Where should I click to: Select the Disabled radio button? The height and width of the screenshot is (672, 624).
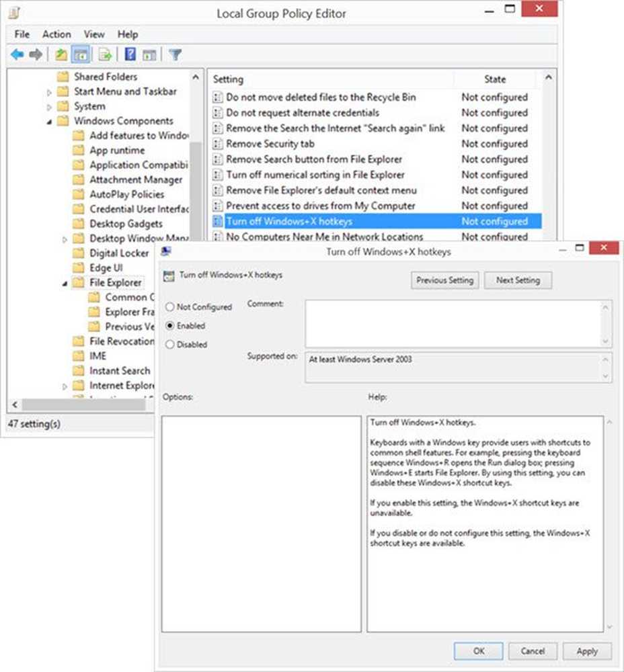click(170, 345)
